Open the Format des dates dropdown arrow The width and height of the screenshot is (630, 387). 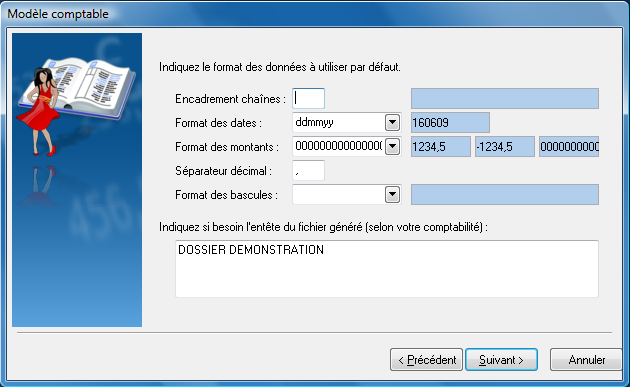click(393, 123)
